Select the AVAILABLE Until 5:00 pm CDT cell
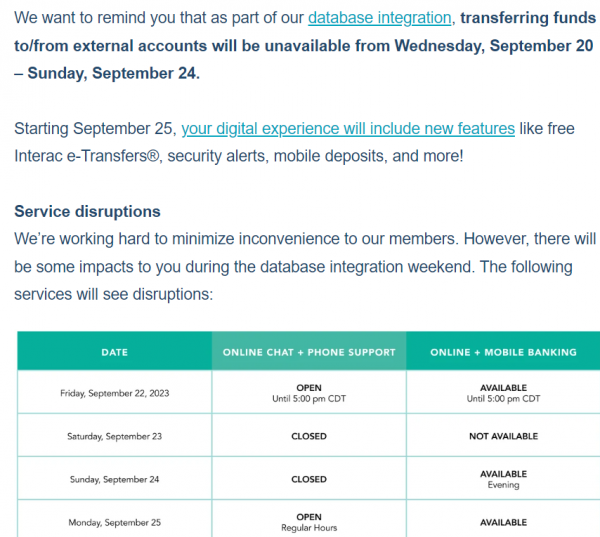 [x=503, y=392]
